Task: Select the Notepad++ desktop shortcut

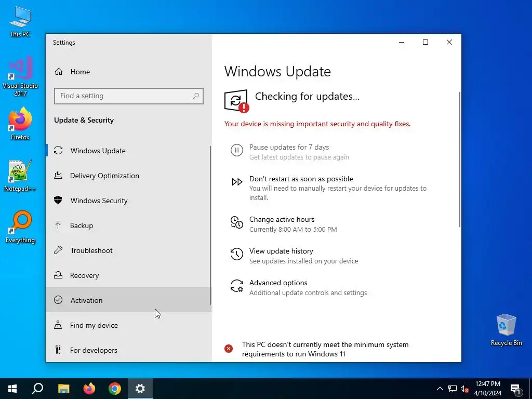Action: (20, 176)
